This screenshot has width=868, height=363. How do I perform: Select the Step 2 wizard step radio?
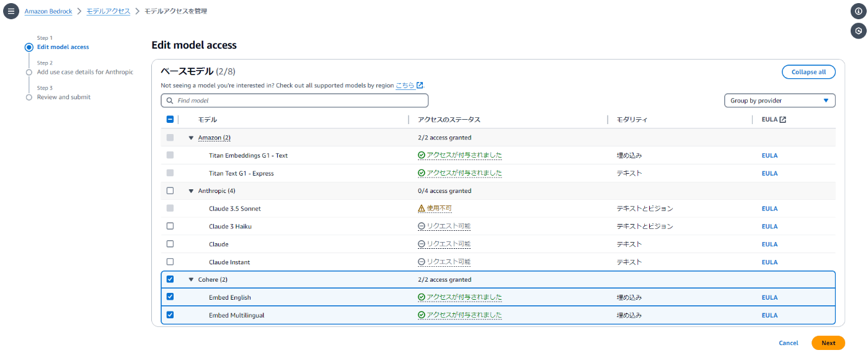(29, 72)
